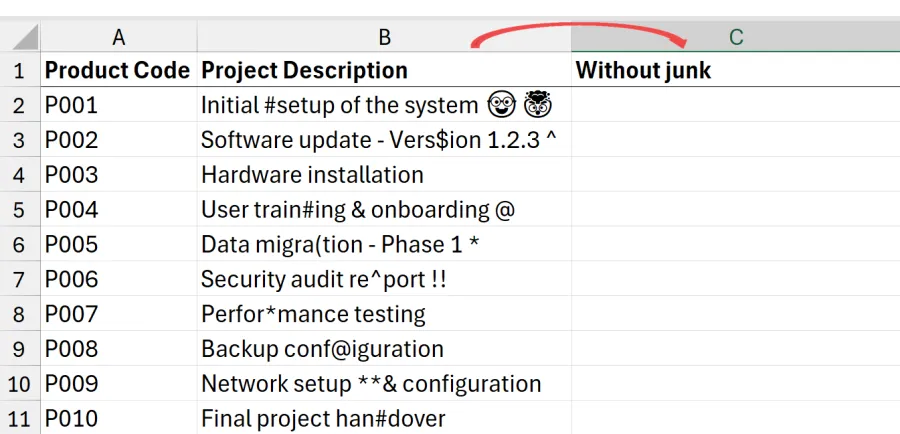Select column C header
Viewport: 900px width, 434px height.
point(735,37)
